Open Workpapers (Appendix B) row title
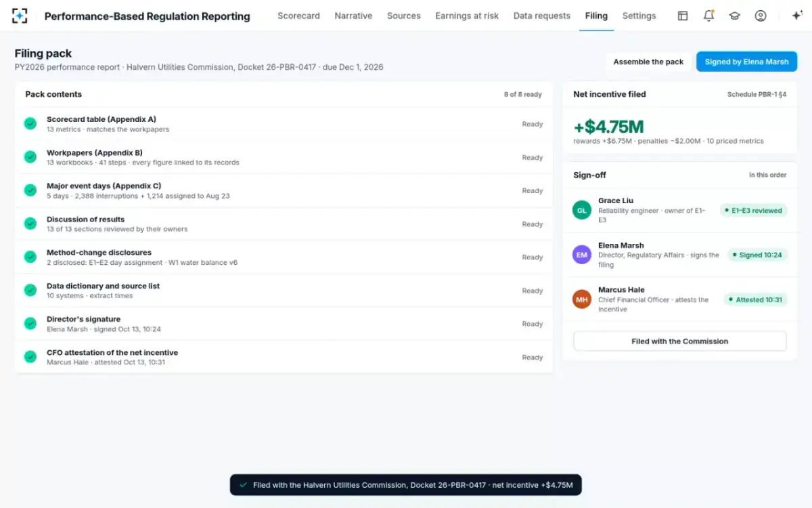812x508 pixels. click(95, 152)
